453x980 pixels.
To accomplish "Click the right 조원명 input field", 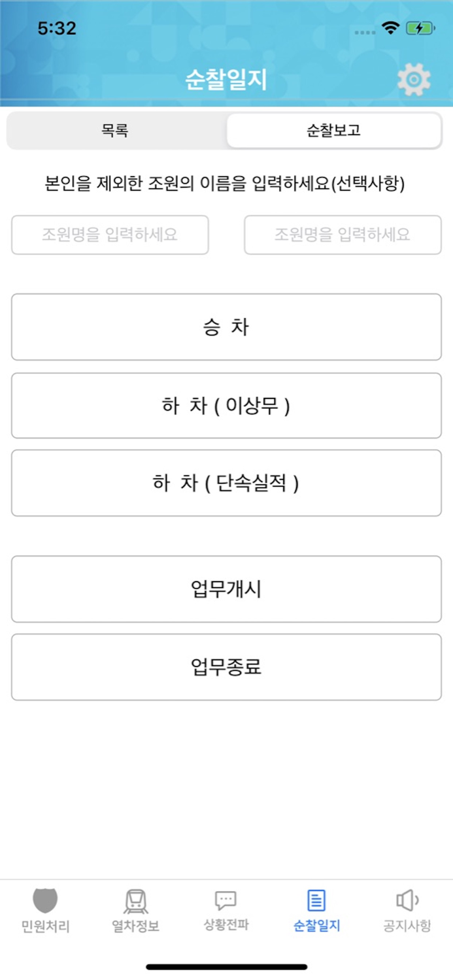I will pyautogui.click(x=343, y=237).
